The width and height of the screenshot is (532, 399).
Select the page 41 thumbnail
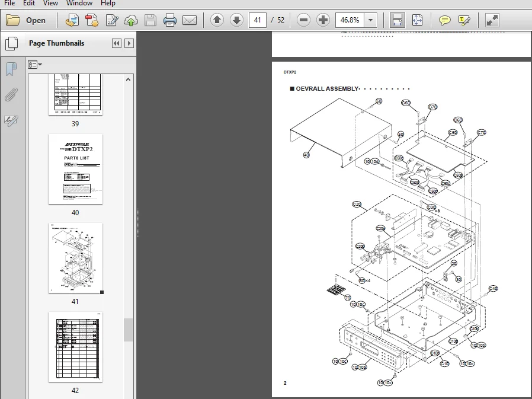coord(75,258)
